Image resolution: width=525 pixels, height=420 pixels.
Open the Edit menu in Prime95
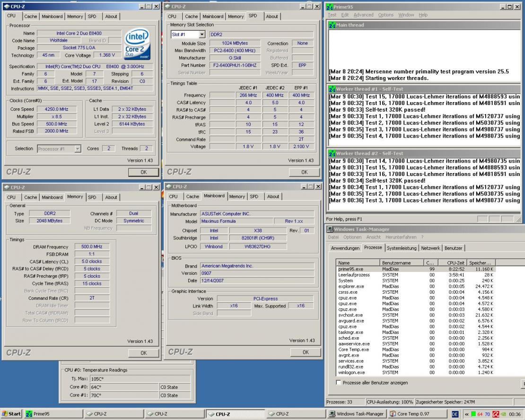(x=345, y=15)
